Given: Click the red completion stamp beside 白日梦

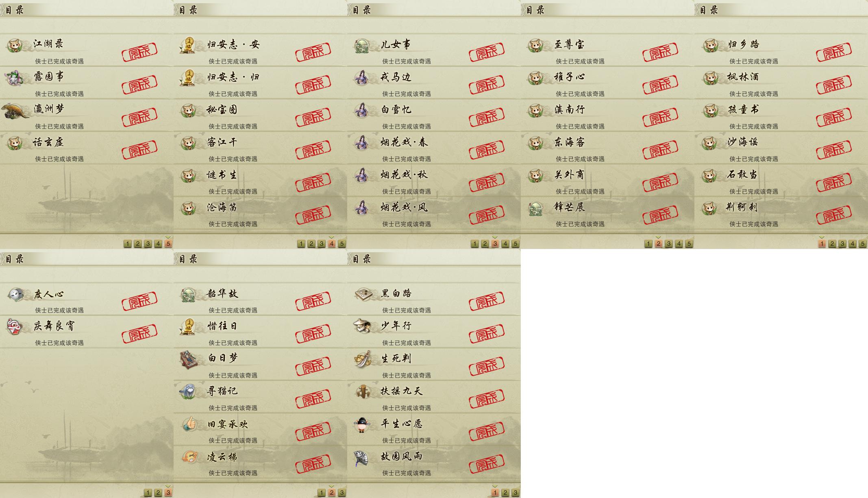Looking at the screenshot, I should [x=313, y=366].
